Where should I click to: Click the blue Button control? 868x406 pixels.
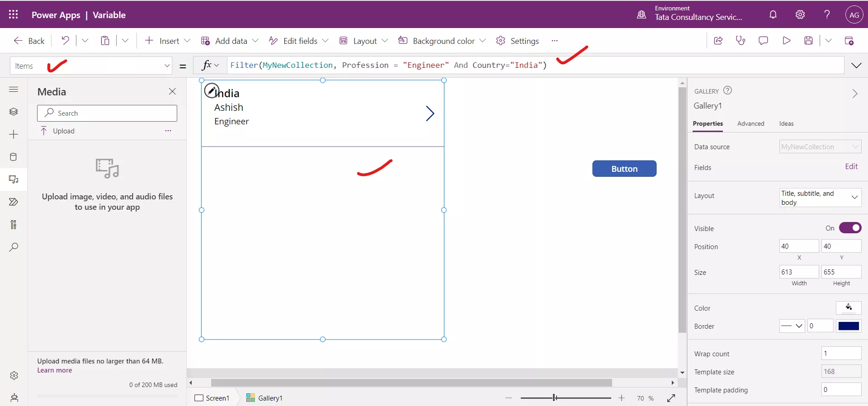click(624, 169)
